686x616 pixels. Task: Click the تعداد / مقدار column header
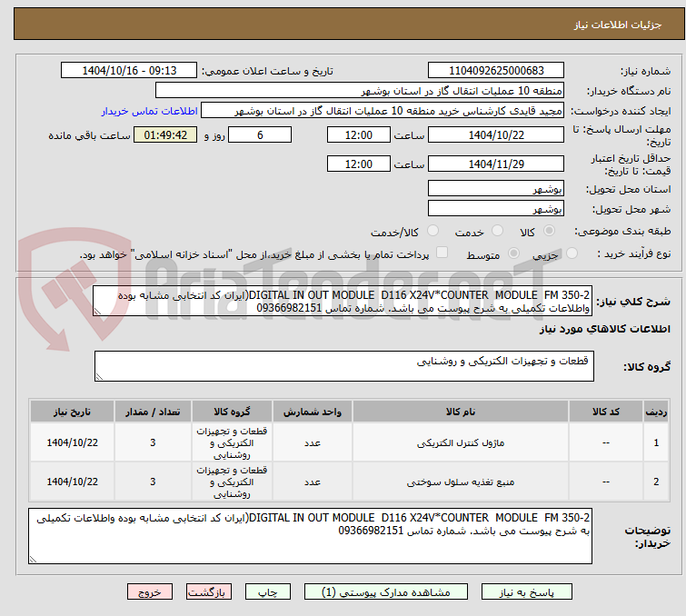pos(153,412)
